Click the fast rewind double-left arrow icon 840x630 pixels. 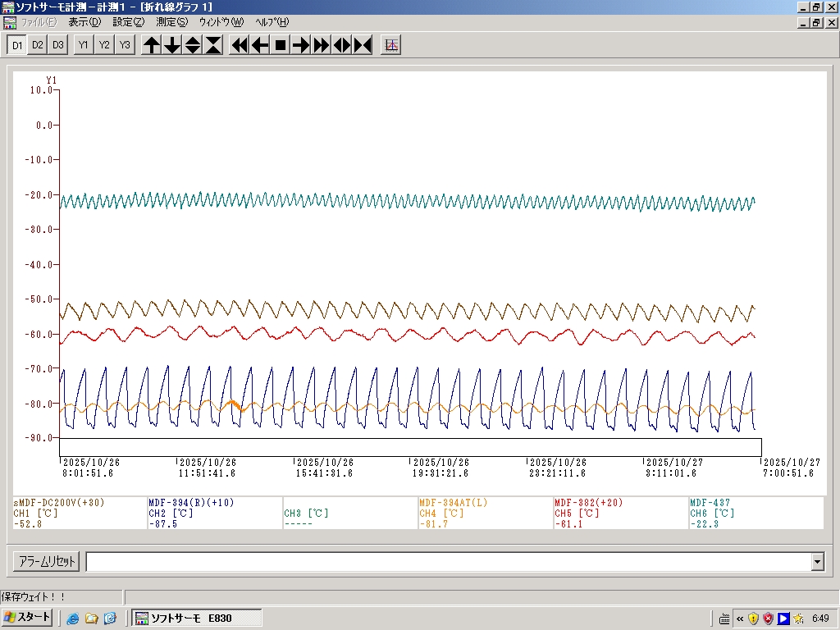pyautogui.click(x=240, y=45)
